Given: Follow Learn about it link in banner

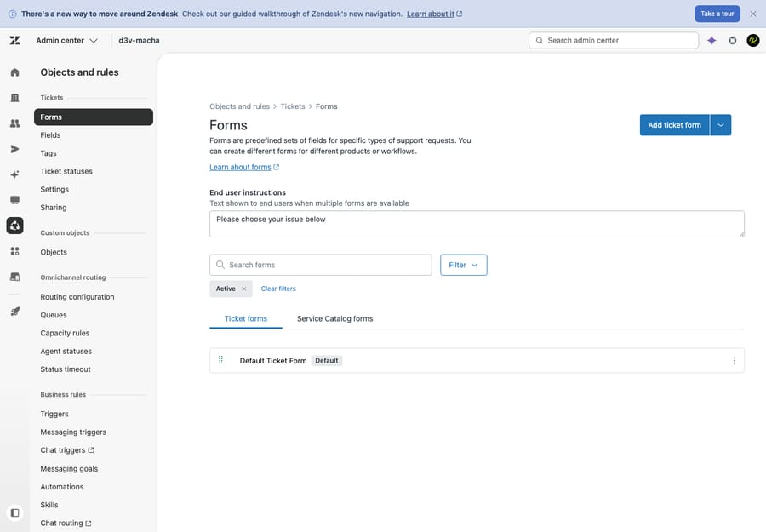Looking at the screenshot, I should coord(434,14).
